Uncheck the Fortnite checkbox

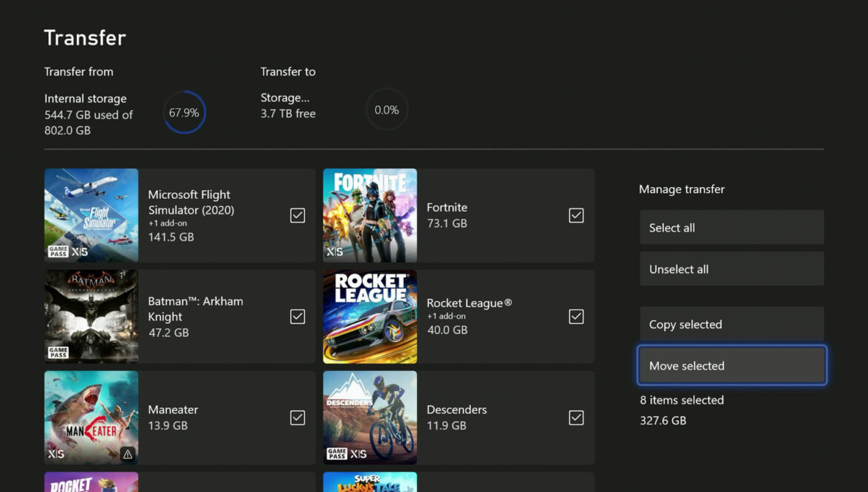(576, 215)
